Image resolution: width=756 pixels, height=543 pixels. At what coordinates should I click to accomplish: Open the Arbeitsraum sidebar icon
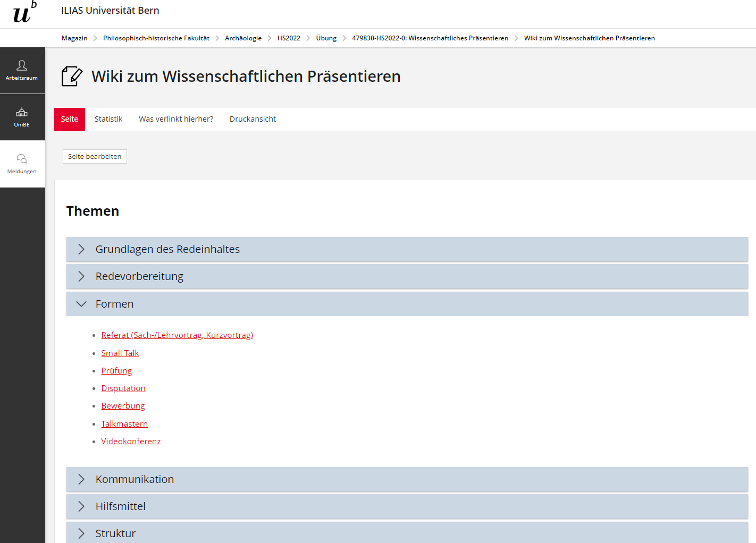tap(22, 71)
